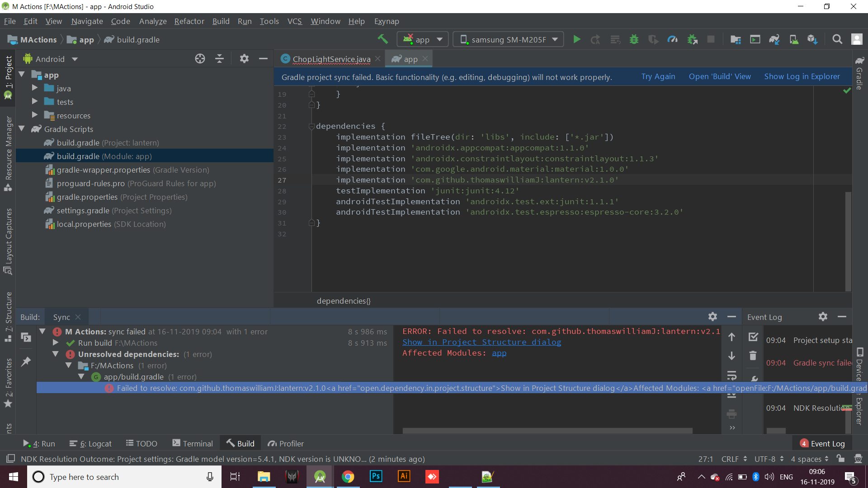Open Search Everywhere with the magnifier icon

tap(838, 39)
